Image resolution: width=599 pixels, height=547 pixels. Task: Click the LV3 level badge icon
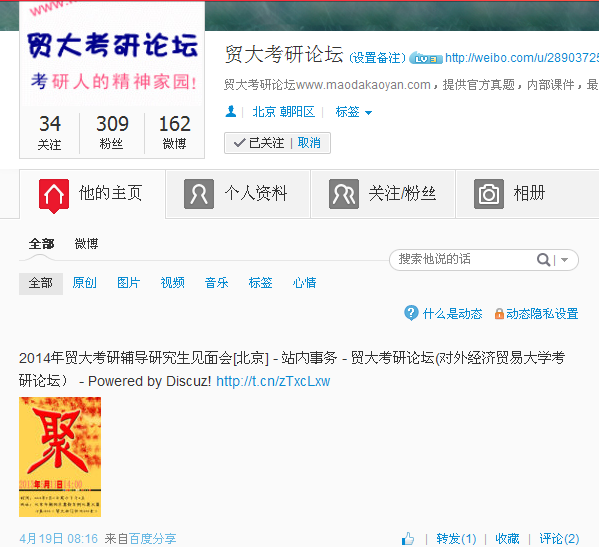click(x=426, y=58)
